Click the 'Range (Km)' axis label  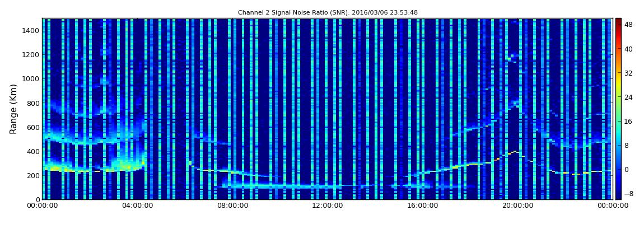(x=13, y=109)
